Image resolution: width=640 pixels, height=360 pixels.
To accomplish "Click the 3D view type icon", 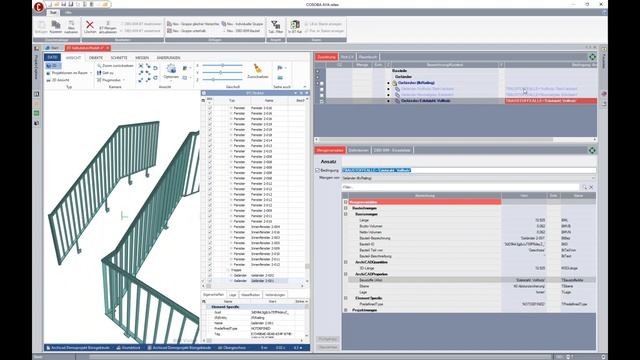I will coord(49,65).
